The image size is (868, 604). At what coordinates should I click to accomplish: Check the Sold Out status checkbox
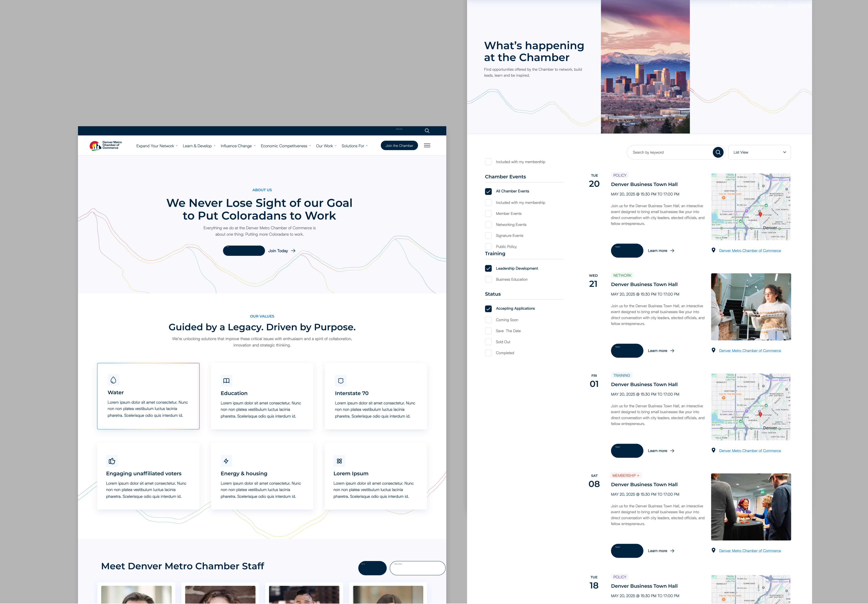click(x=488, y=342)
